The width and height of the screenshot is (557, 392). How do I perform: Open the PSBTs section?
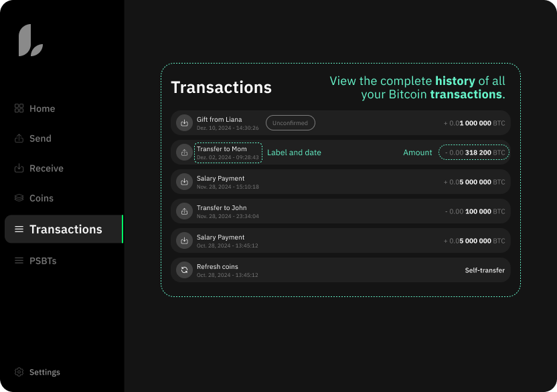pyautogui.click(x=43, y=261)
